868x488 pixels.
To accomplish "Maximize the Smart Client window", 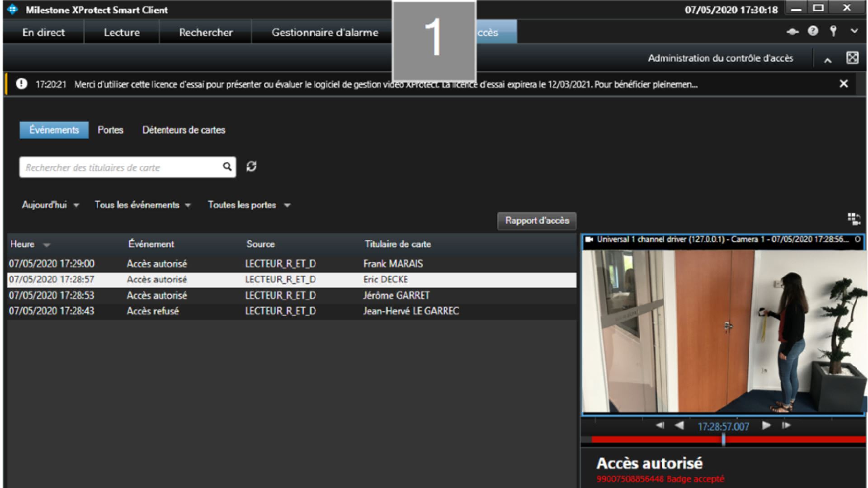I will point(818,8).
